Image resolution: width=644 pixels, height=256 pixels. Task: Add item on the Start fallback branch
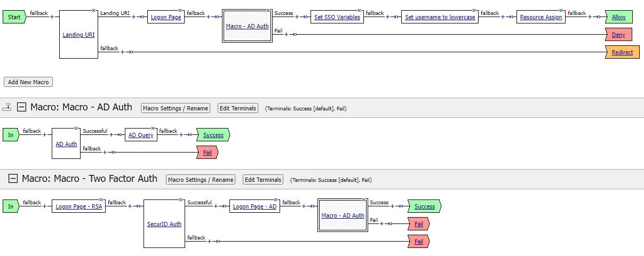[52, 17]
